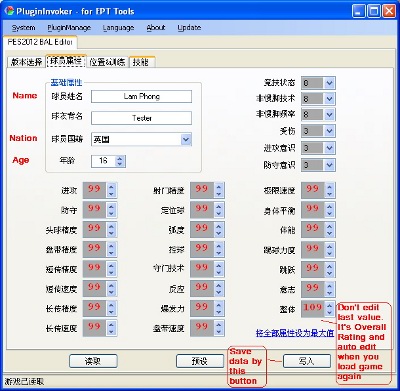Switch to the 版本选择 tab

pos(26,62)
